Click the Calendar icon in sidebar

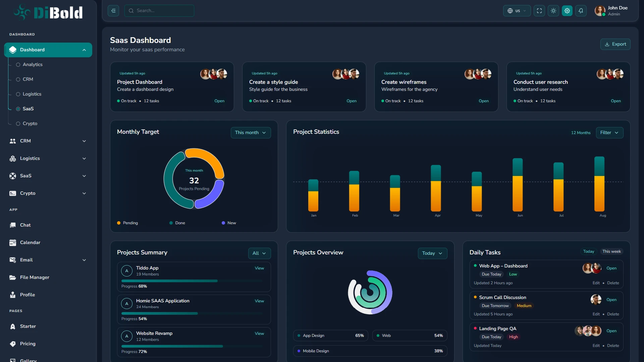point(13,243)
